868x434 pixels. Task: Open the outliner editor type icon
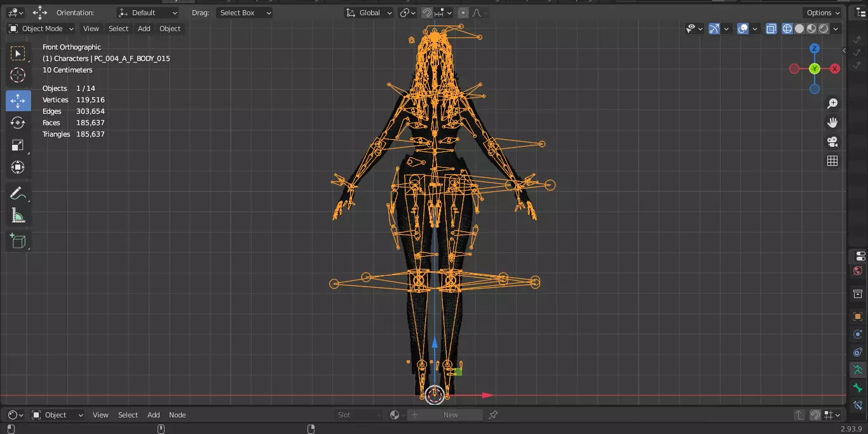pyautogui.click(x=861, y=13)
